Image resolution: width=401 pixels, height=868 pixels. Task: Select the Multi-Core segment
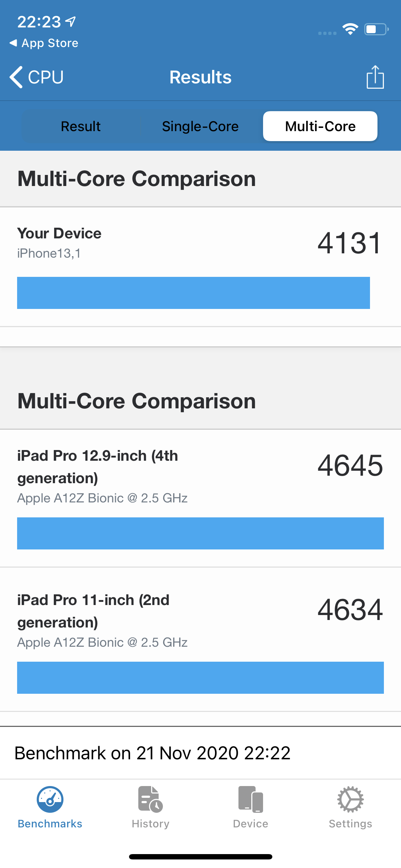click(320, 126)
